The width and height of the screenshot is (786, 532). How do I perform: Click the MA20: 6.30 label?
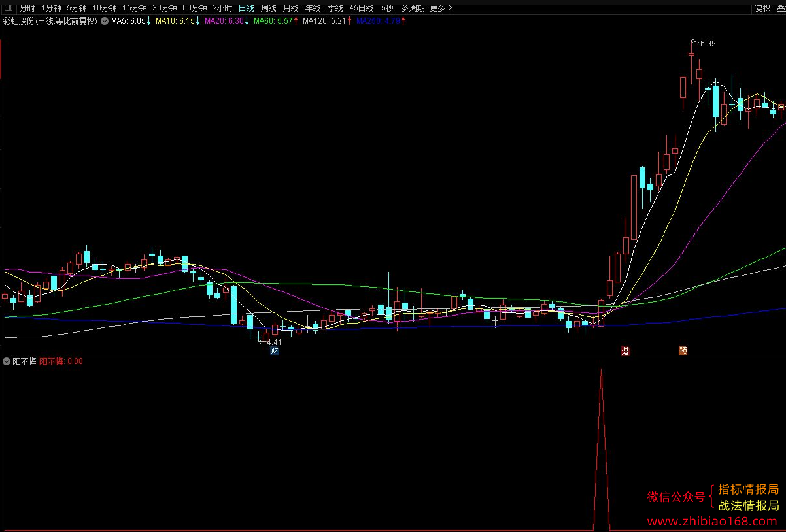[224, 21]
